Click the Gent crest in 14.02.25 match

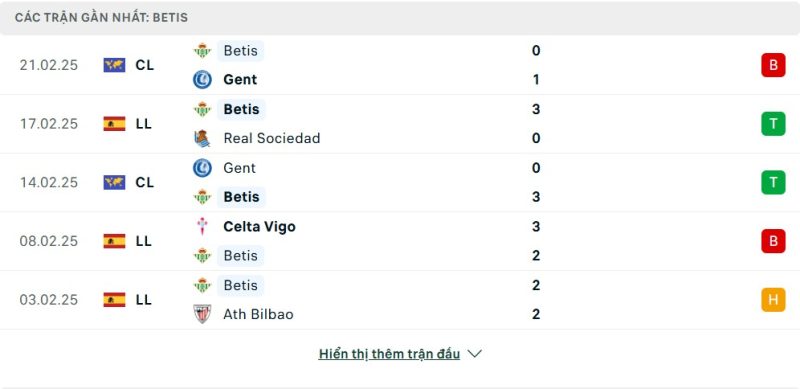point(202,168)
